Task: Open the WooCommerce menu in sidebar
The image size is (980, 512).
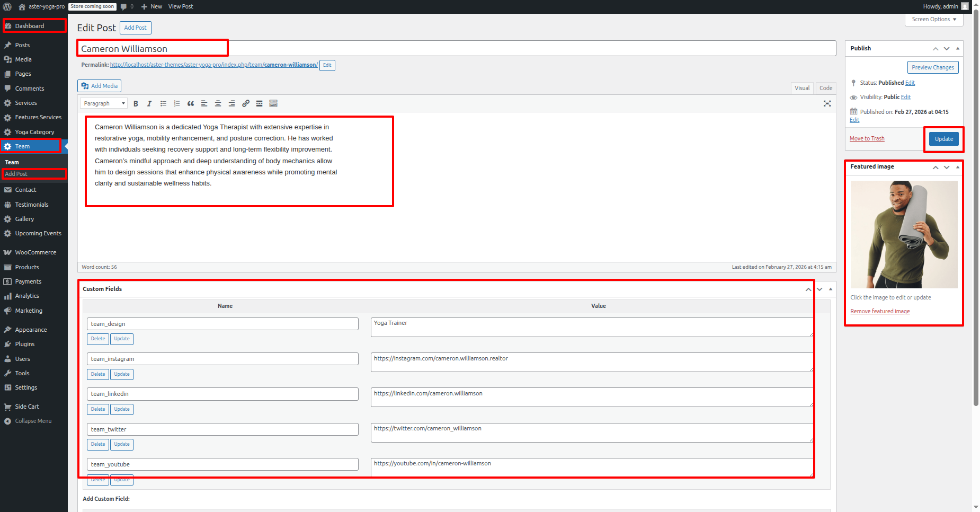Action: pyautogui.click(x=35, y=253)
